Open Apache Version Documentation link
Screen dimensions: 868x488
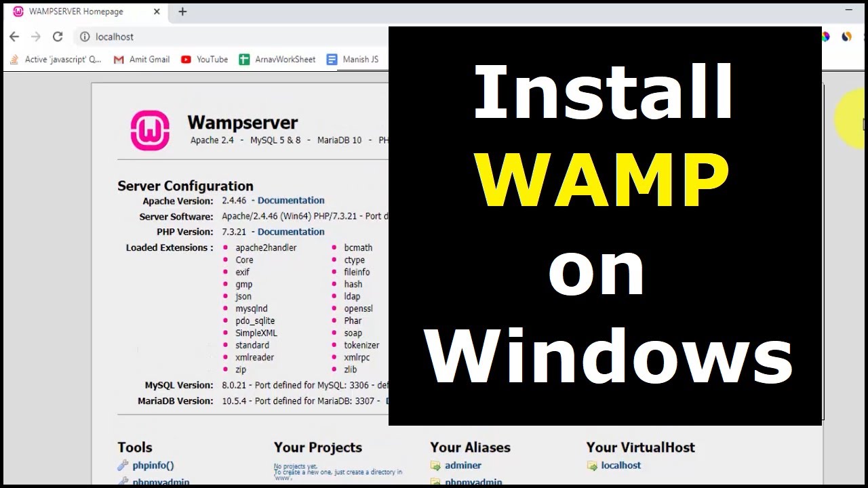click(291, 201)
